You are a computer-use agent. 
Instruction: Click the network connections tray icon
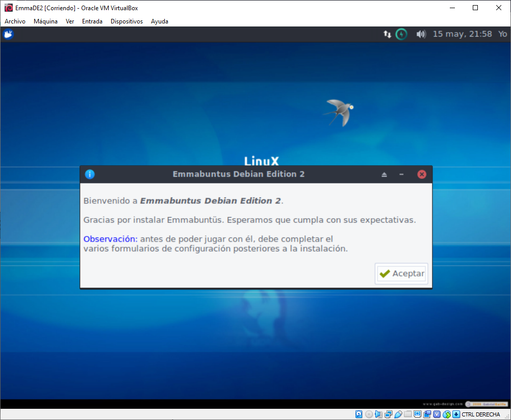tap(388, 34)
